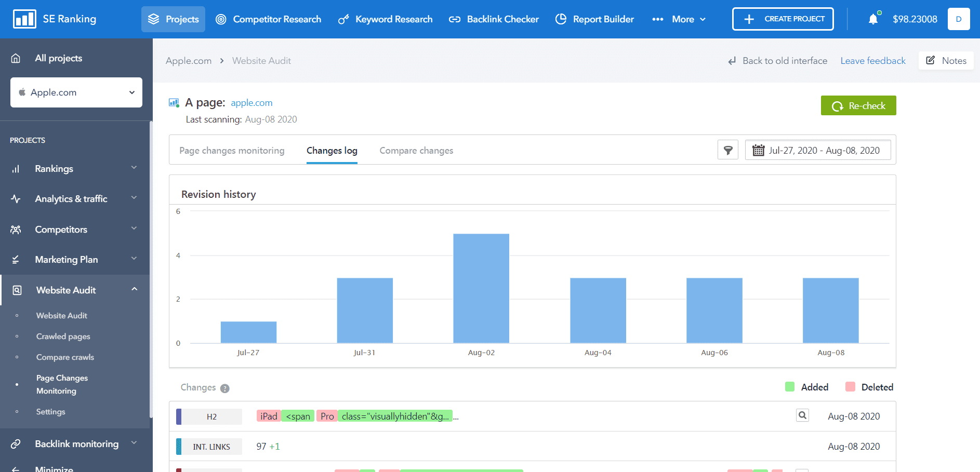Click the tallest Aug-02 bar in chart

481,288
